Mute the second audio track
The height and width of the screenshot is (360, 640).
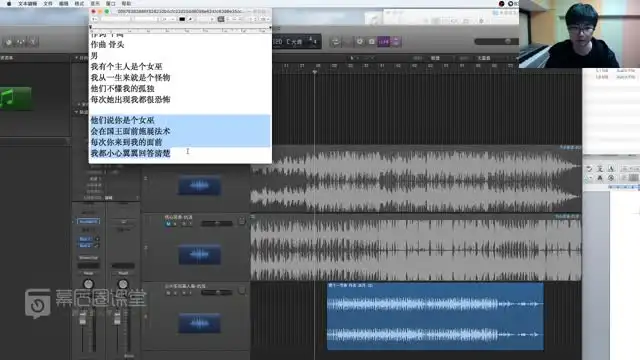click(168, 224)
